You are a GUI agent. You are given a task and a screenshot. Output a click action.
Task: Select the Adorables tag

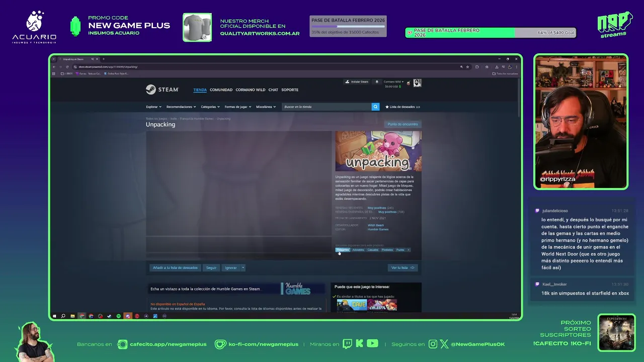click(358, 250)
